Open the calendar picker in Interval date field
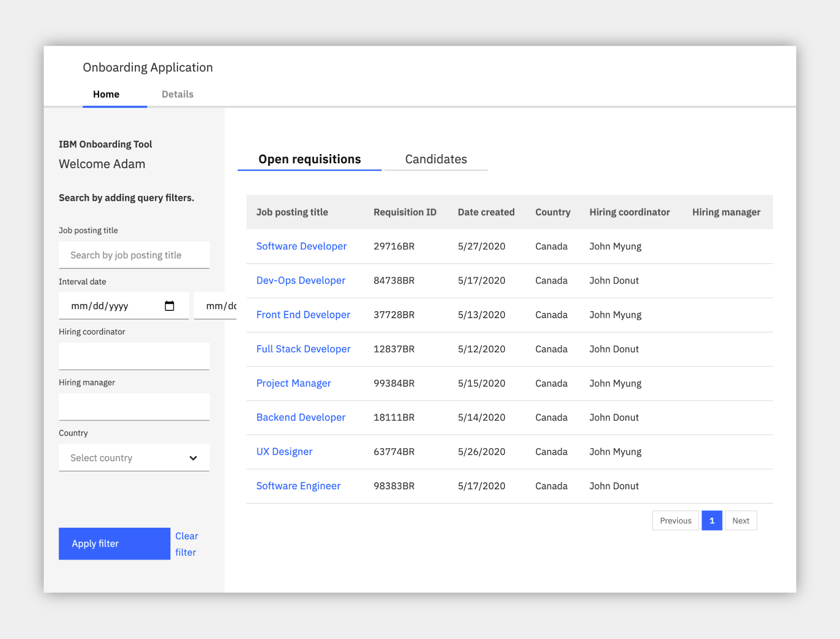This screenshot has height=639, width=840. pos(169,306)
